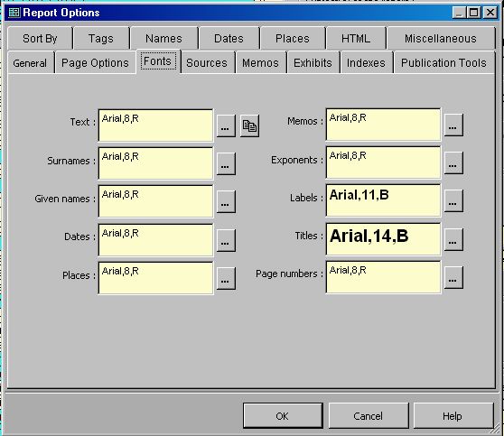Click the Titles font field showing Arial,14,B
The height and width of the screenshot is (436, 504).
(x=383, y=239)
